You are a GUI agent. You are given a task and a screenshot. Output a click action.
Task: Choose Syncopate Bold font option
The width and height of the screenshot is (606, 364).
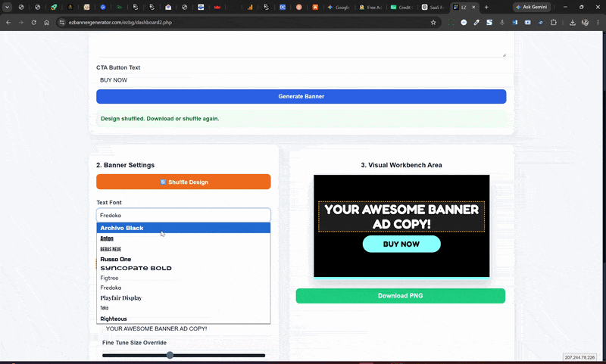click(x=183, y=269)
